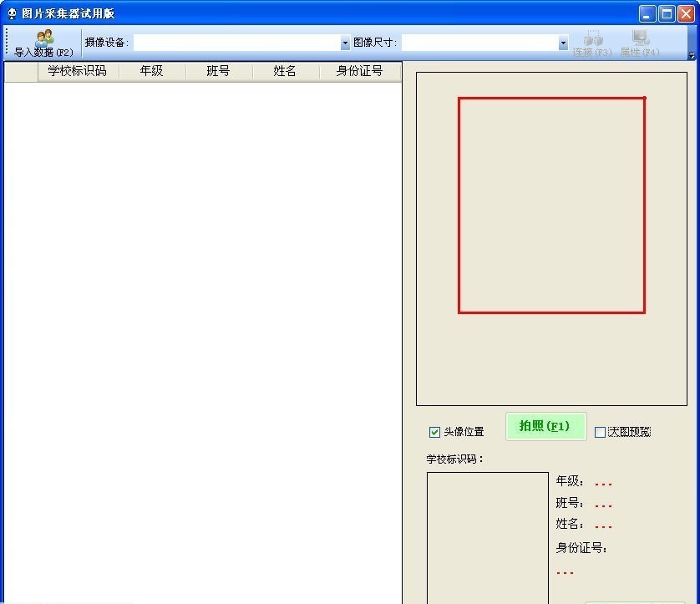Close the 图片采集器试用版 window
Image resolution: width=700 pixels, height=604 pixels.
(x=686, y=14)
